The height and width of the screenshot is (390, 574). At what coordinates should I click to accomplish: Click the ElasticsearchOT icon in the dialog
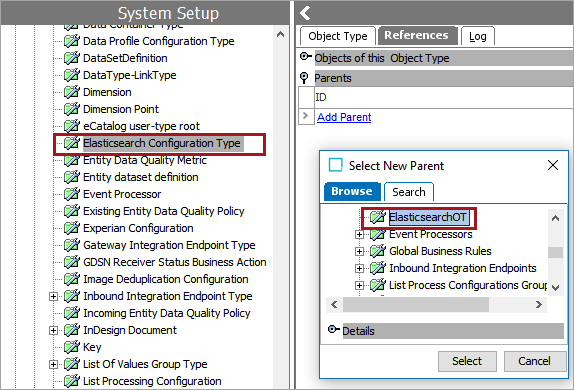coord(377,217)
